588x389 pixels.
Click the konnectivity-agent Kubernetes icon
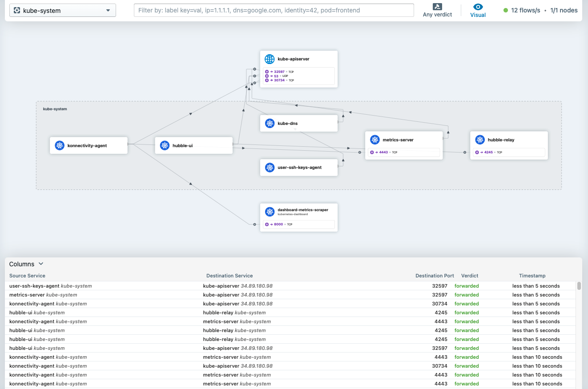(60, 145)
